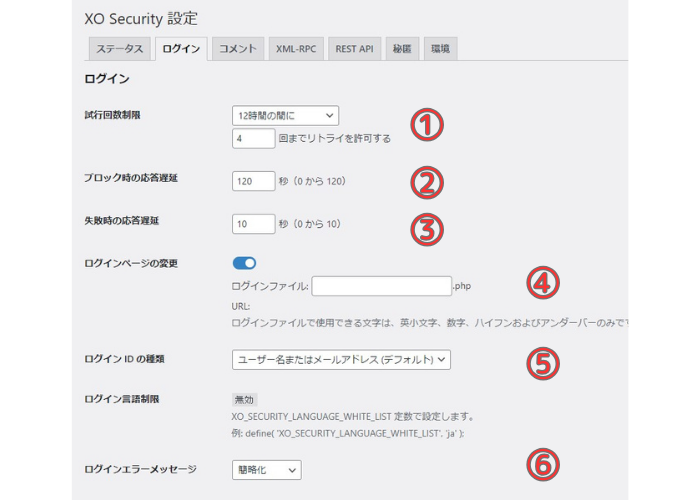
Task: Open the XML-RPC tab
Action: [x=296, y=49]
